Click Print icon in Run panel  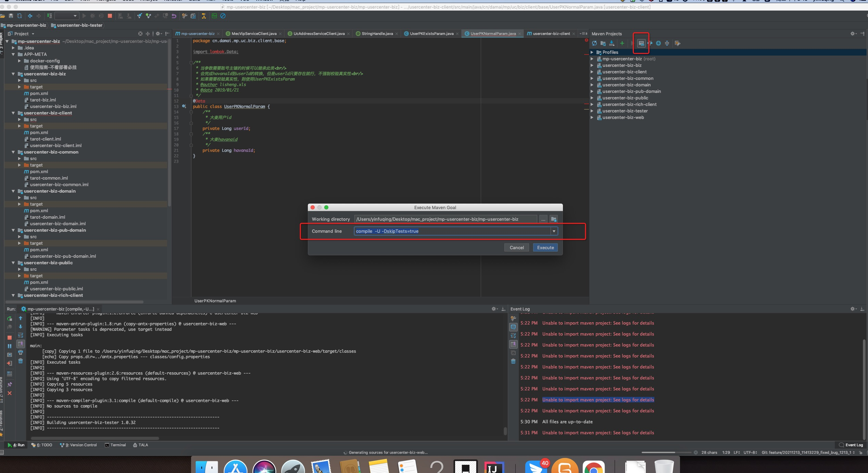21,352
